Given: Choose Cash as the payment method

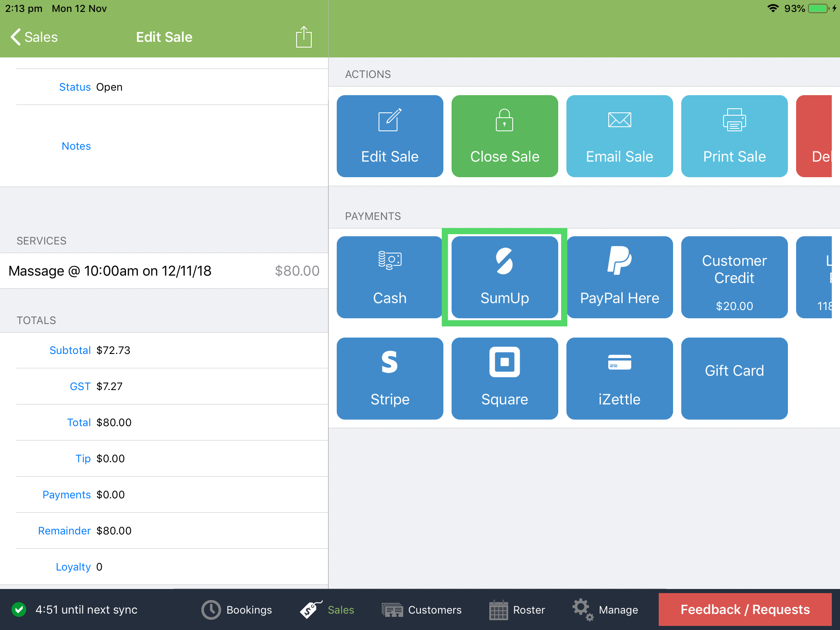Looking at the screenshot, I should [389, 277].
